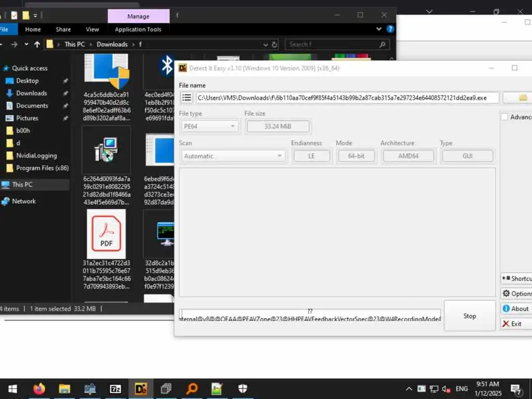Image resolution: width=532 pixels, height=399 pixels.
Task: Switch to the Share ribbon tab
Action: pos(63,29)
